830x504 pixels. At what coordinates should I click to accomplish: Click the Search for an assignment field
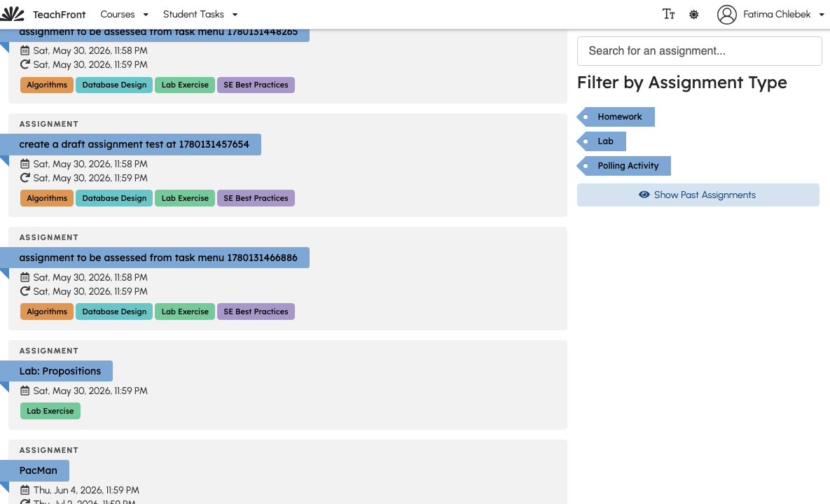click(699, 51)
